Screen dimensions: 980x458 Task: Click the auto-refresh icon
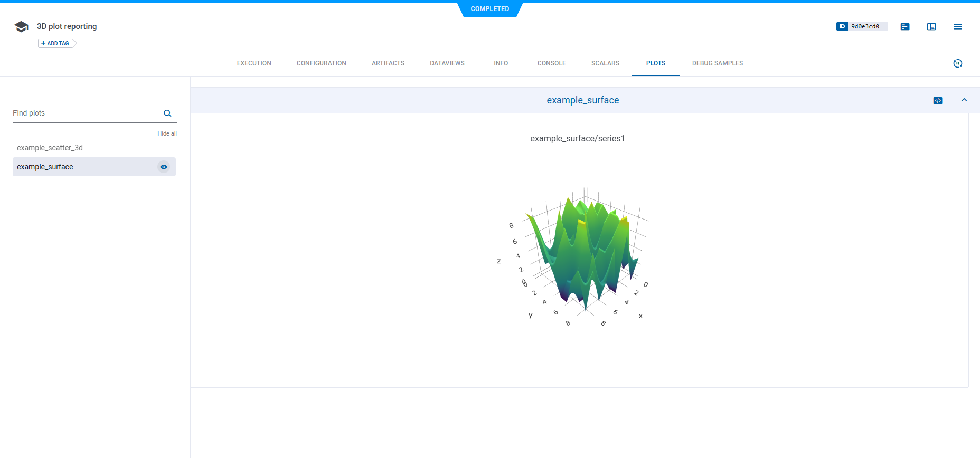click(958, 63)
